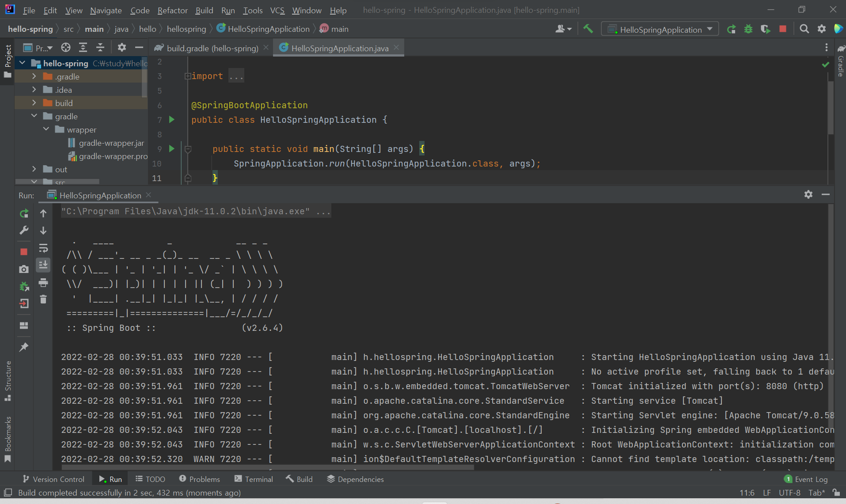846x504 pixels.
Task: Open the Refactor menu
Action: click(172, 10)
